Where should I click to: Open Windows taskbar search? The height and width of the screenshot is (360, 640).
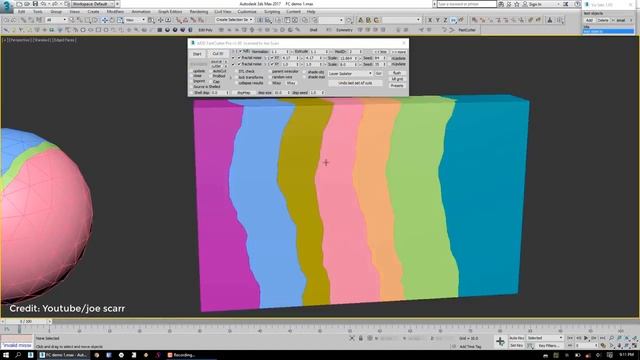pos(18,355)
